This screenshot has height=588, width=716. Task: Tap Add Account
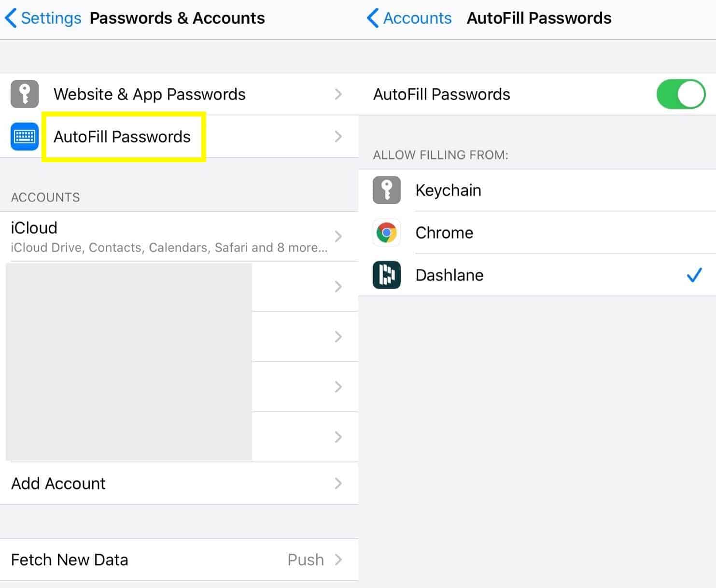point(179,484)
